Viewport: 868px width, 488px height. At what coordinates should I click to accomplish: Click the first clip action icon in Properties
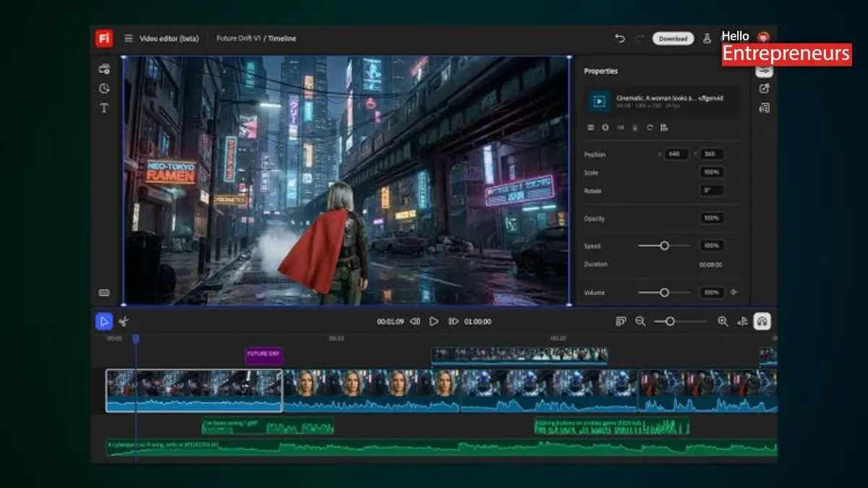click(590, 127)
